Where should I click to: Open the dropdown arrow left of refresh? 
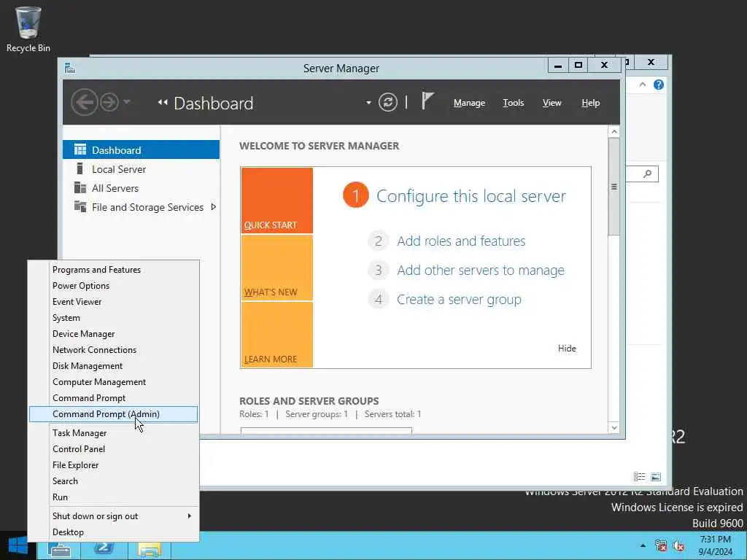tap(368, 102)
